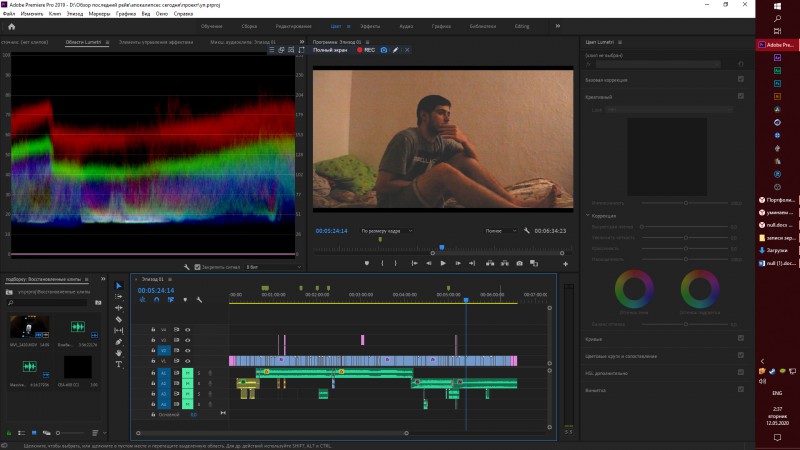The width and height of the screenshot is (800, 450).
Task: Select the Razor tool in timeline toolbar
Action: 119,319
